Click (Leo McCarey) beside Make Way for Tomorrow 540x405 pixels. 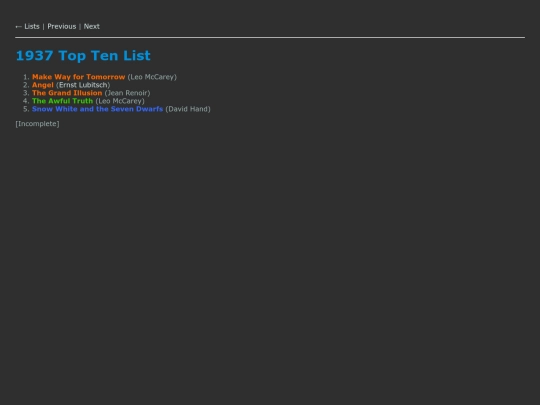pos(152,77)
